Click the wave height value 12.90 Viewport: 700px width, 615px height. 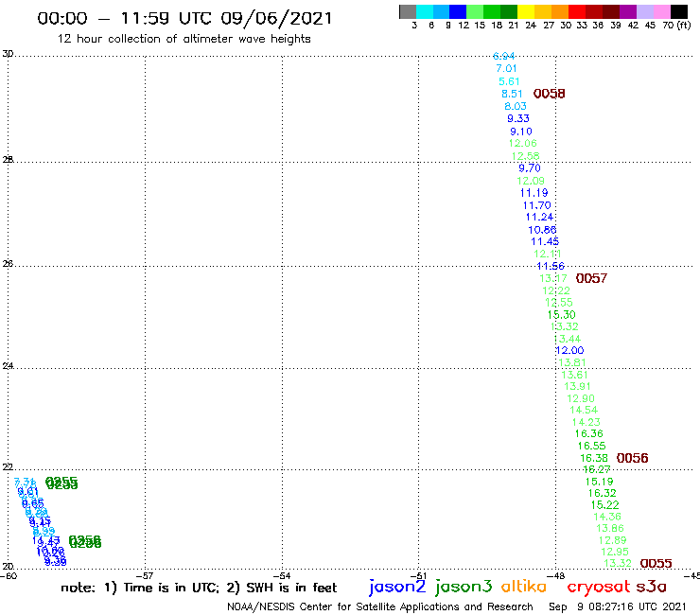(x=581, y=398)
